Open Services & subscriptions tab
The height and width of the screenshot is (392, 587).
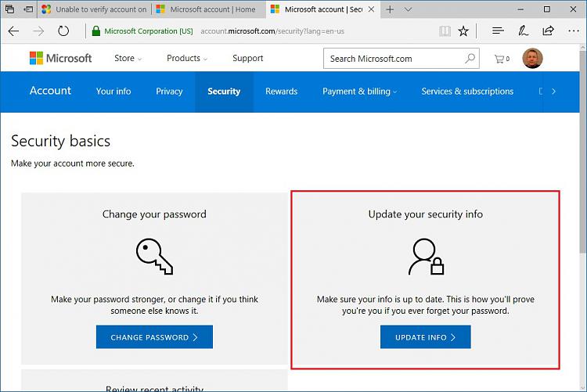coord(467,92)
